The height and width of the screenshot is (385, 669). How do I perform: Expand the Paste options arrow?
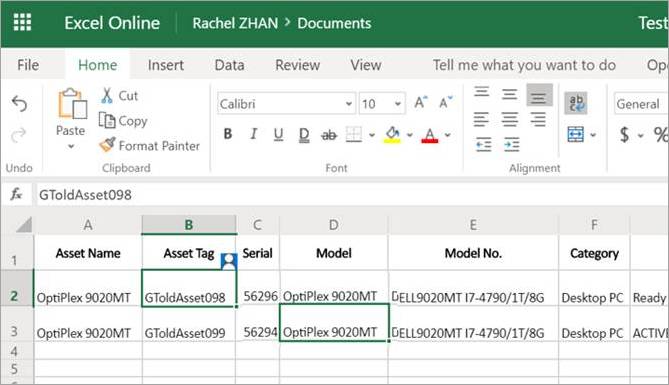tap(71, 146)
